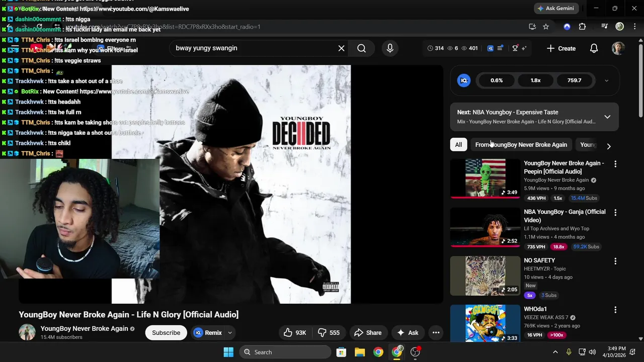Click the >100x badge on WHOda1
The height and width of the screenshot is (362, 644).
556,335
